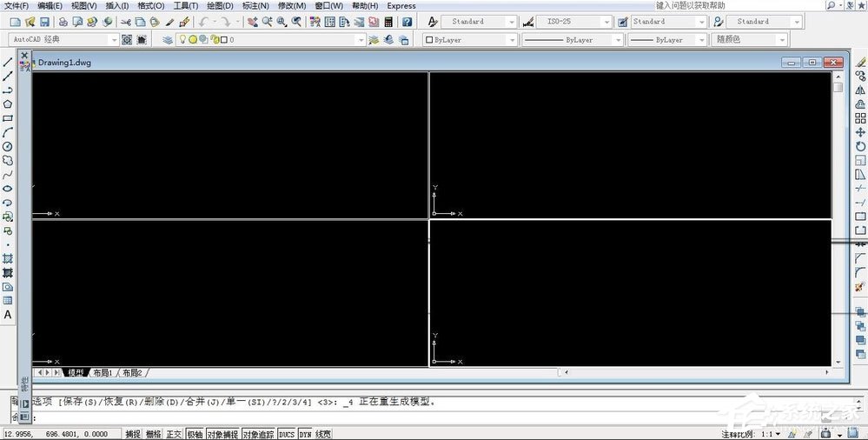This screenshot has width=868, height=440.
Task: Toggle the 栅格 grid button
Action: point(153,435)
